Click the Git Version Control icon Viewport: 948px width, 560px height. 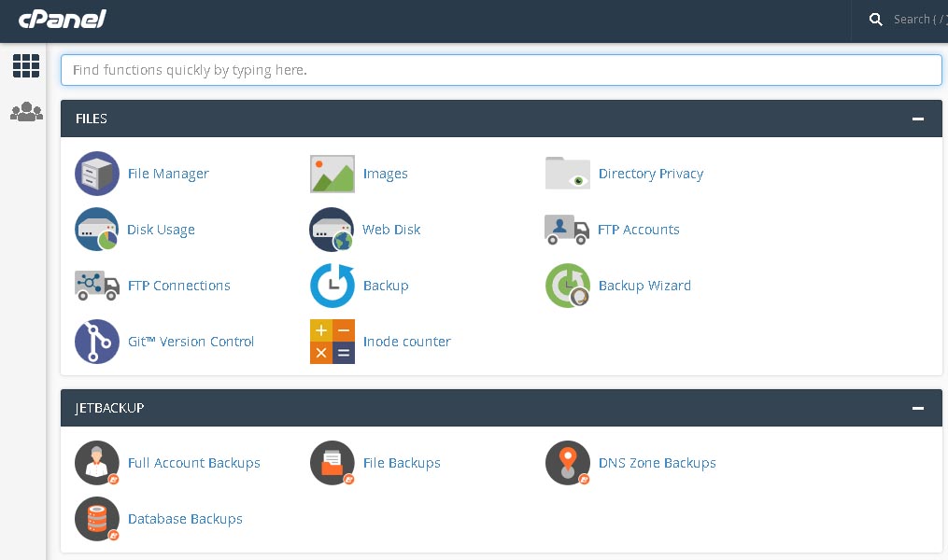(97, 342)
